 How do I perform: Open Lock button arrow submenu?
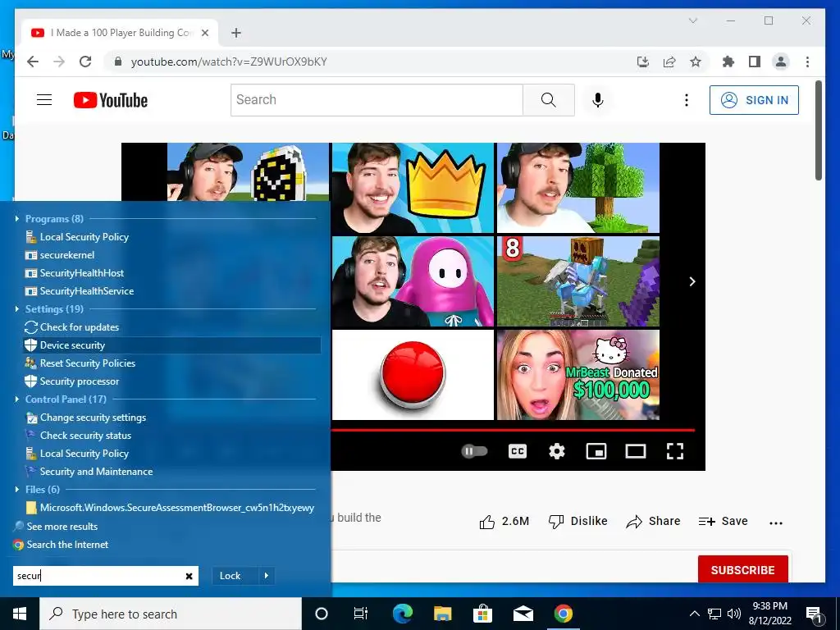tap(267, 576)
